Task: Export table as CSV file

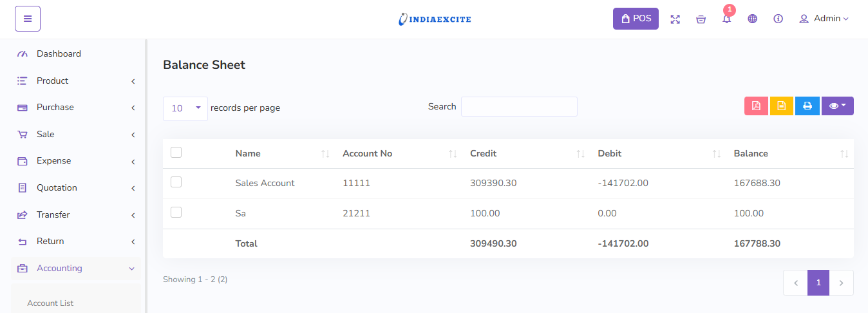Action: 781,106
